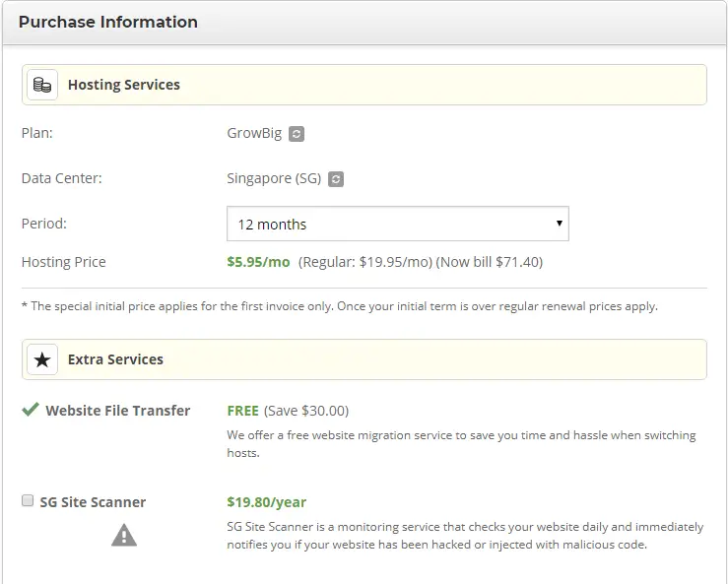
Task: Click the $5.95/mo hosting price
Action: click(258, 262)
